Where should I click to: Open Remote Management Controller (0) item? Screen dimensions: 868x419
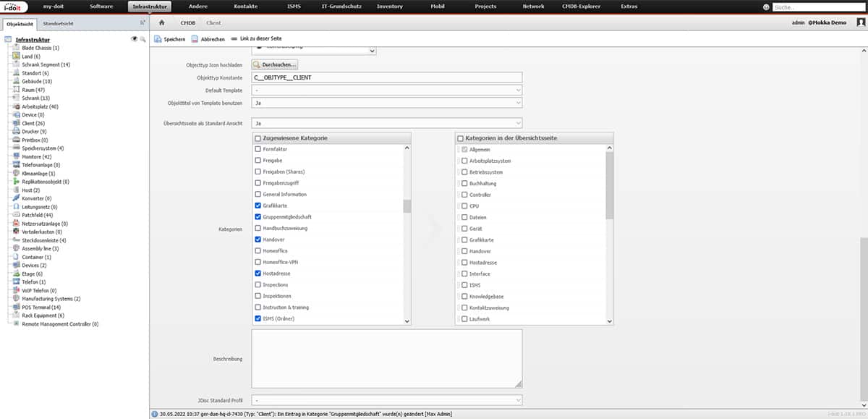point(60,324)
